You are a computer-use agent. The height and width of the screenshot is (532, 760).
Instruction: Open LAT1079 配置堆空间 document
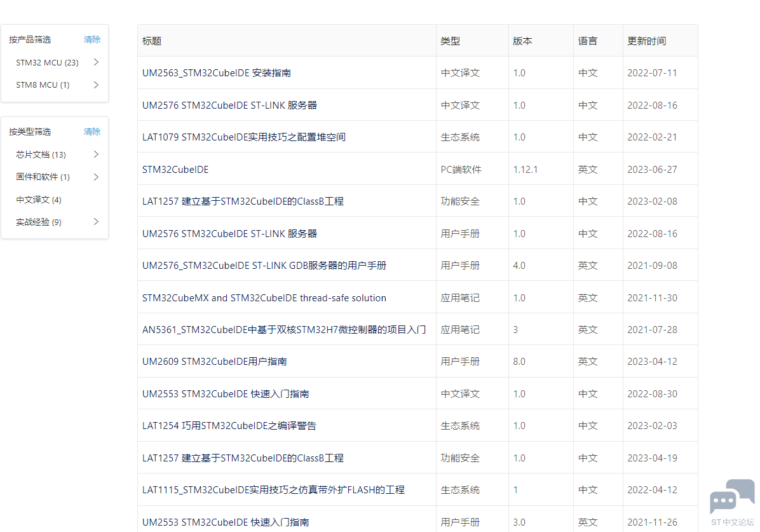[244, 137]
